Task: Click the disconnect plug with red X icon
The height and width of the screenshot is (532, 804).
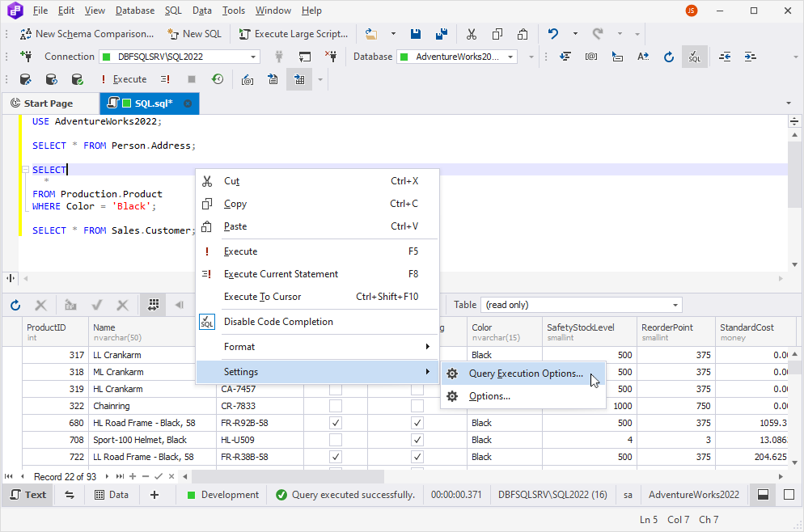Action: 331,57
